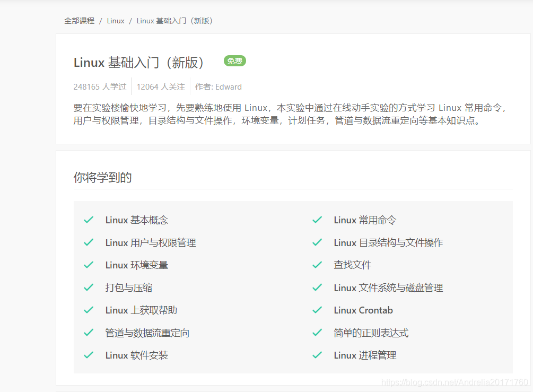This screenshot has height=392, width=533.
Task: Click the author name Edward
Action: 229,87
